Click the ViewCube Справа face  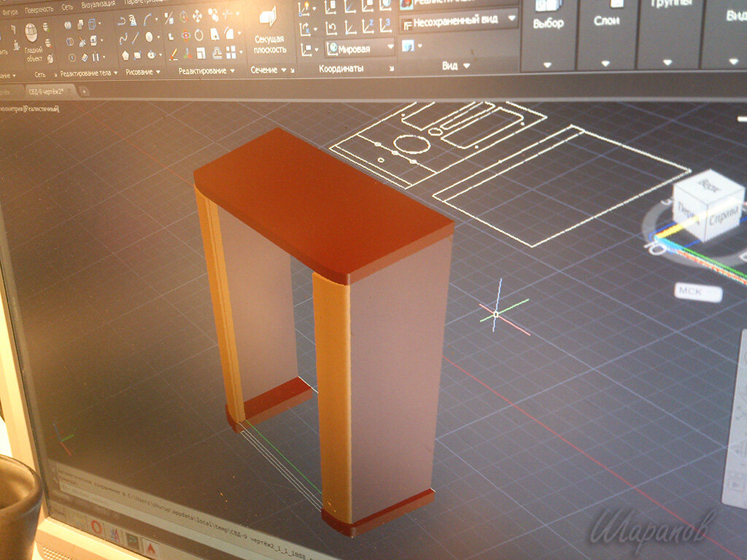[x=723, y=217]
